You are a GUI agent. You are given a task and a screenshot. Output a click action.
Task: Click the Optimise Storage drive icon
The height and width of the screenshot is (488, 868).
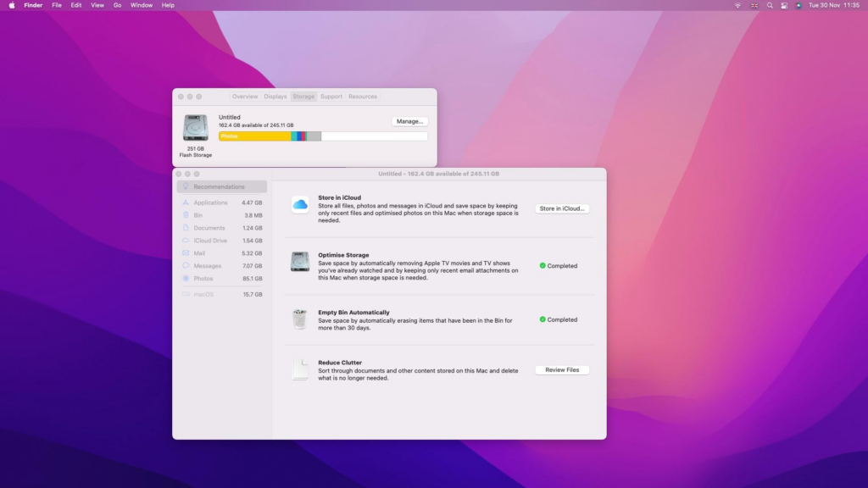tap(300, 261)
